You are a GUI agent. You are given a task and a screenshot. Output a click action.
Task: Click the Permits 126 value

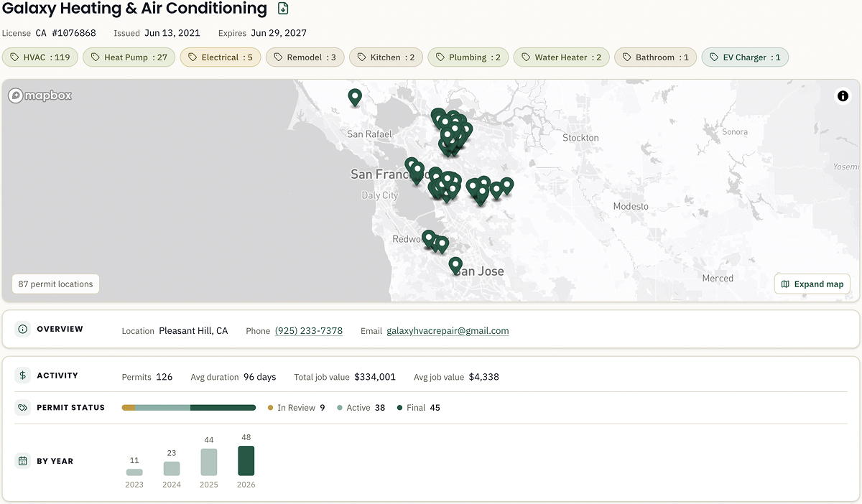coord(147,377)
